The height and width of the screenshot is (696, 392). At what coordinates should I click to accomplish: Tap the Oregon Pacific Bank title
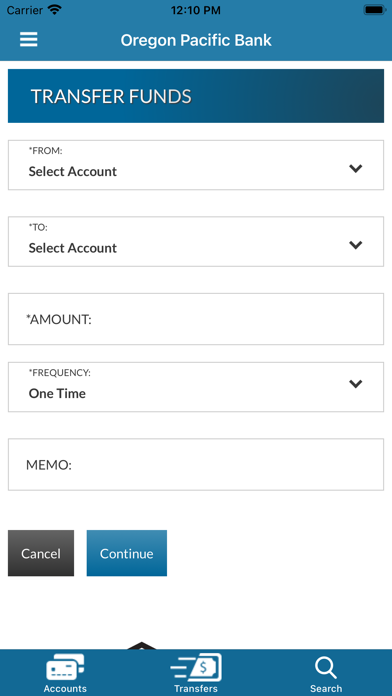[x=196, y=40]
